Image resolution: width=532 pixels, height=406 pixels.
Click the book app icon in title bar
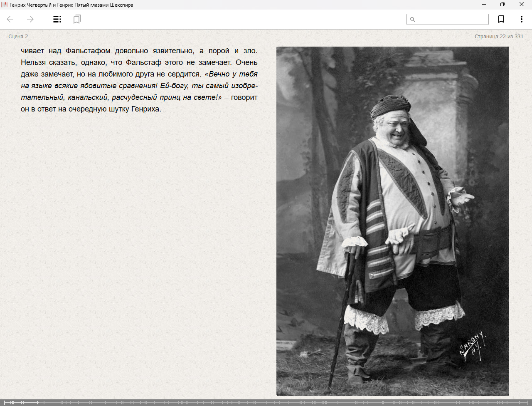(x=4, y=5)
